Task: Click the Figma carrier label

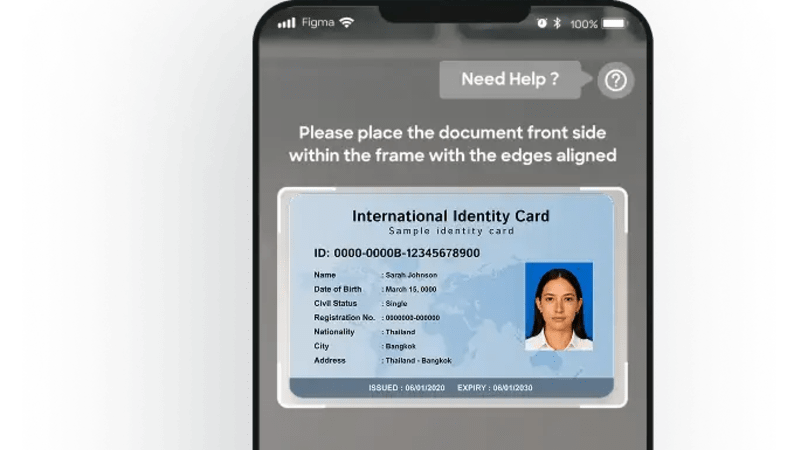Action: pos(318,22)
